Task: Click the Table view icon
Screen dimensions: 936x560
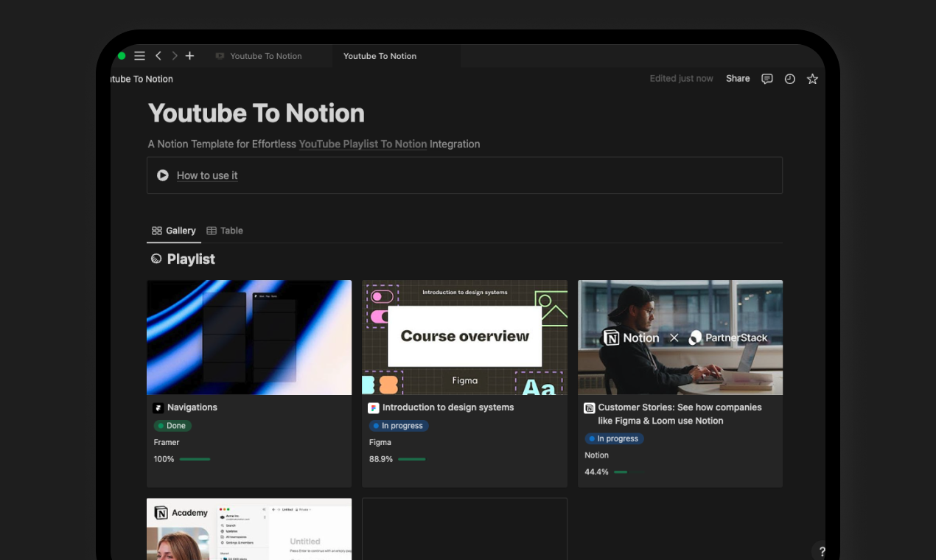Action: [212, 231]
